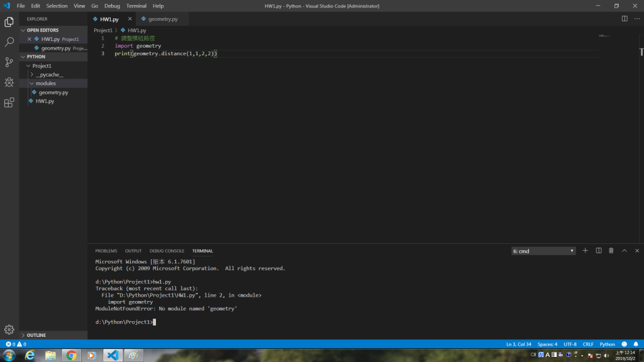Viewport: 644px width, 362px height.
Task: Open the notifications bell icon
Action: pos(636,344)
